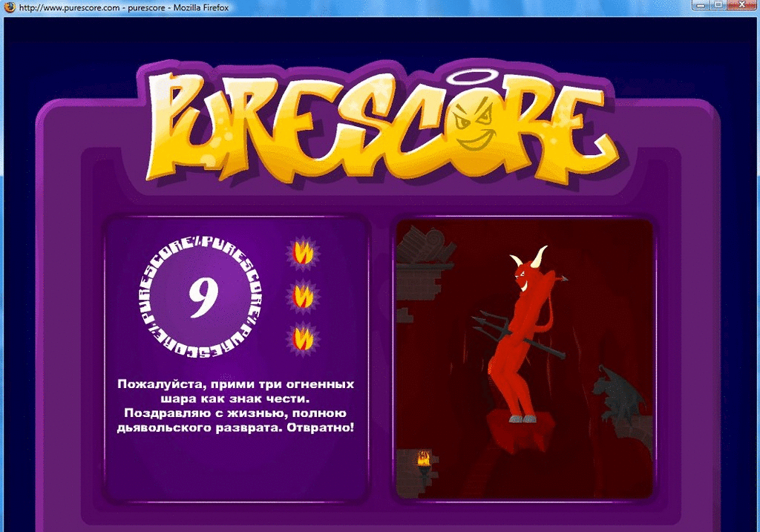Maximize the Firefox window
Screen dimensions: 760x532
pos(719,5)
